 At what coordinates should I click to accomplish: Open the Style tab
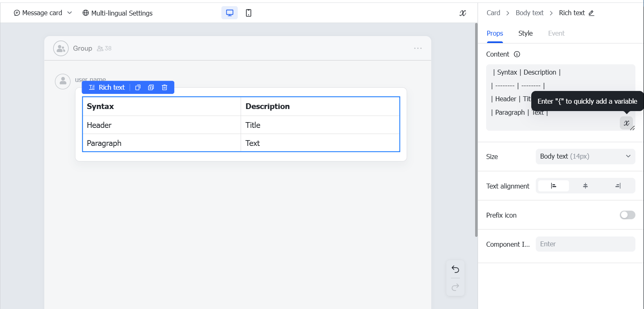[x=525, y=33]
